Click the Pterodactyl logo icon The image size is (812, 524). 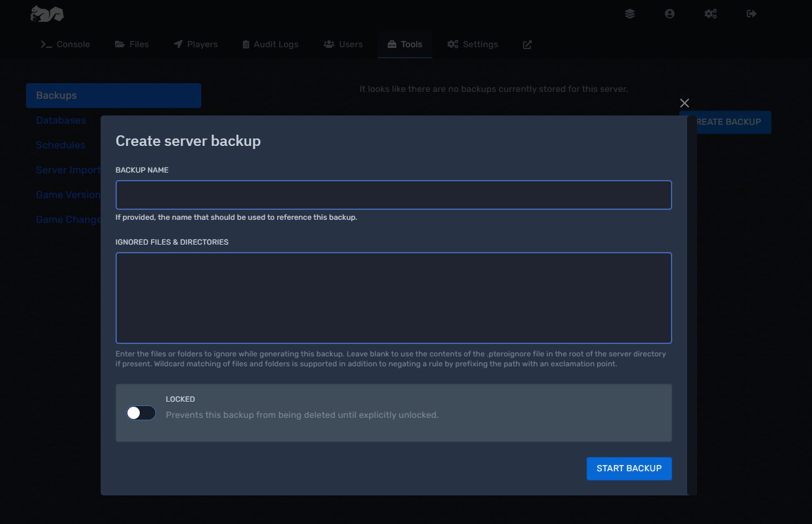47,14
